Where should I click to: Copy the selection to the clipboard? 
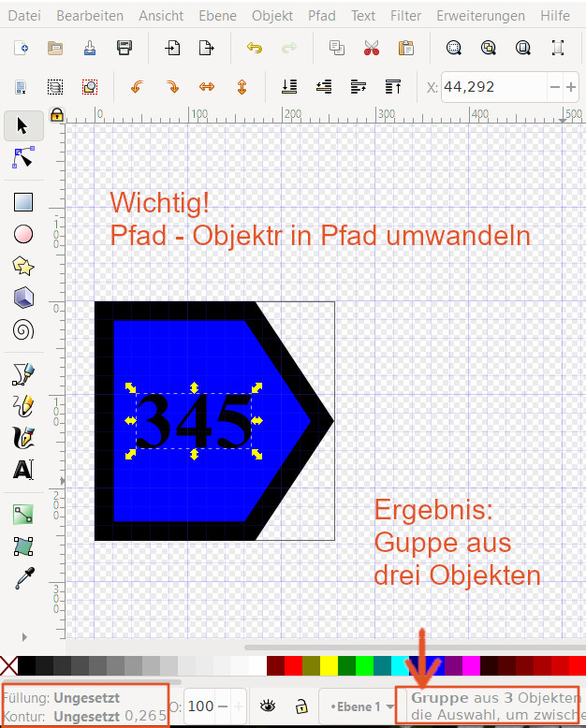(337, 48)
